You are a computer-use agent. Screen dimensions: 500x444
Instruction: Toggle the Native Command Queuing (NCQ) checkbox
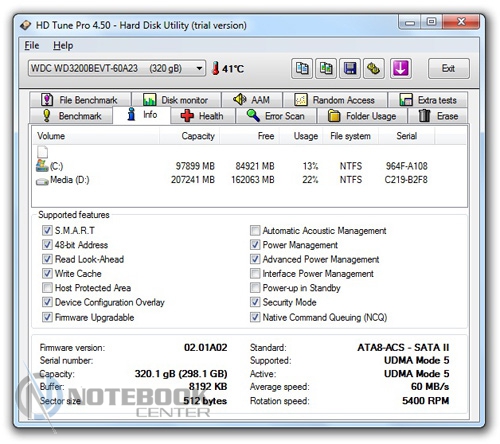pyautogui.click(x=255, y=317)
